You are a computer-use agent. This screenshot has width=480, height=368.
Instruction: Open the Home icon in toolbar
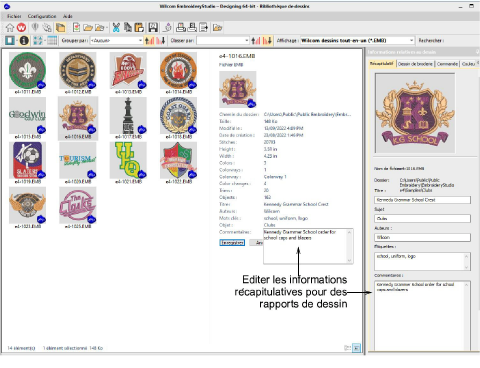[x=10, y=28]
